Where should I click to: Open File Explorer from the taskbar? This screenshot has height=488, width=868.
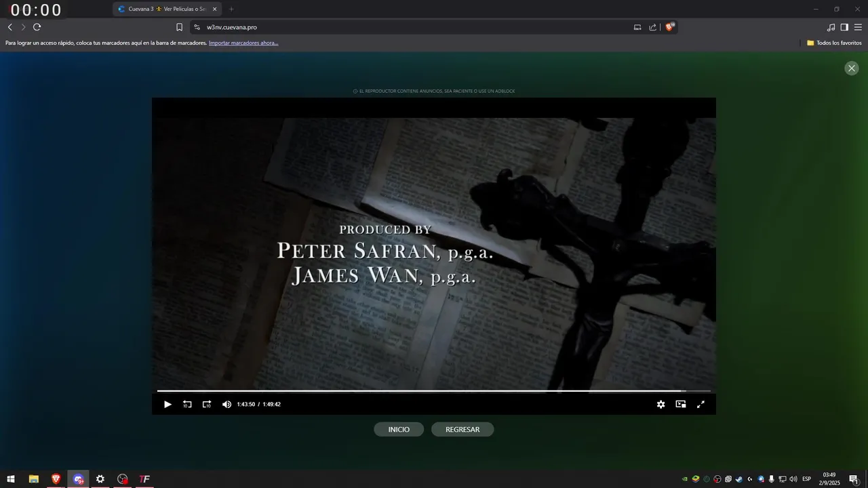click(33, 479)
